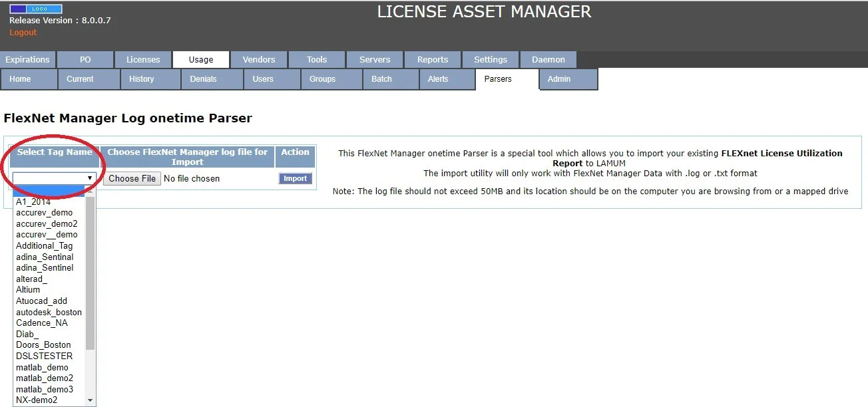The image size is (868, 407).
Task: Open the Reports tab
Action: click(x=433, y=60)
